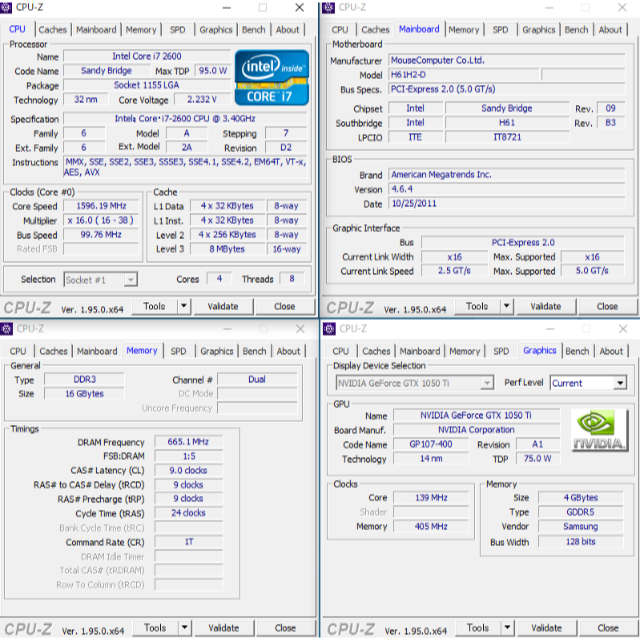
Task: Click the Level 3 8 MBytes cache value
Action: point(227,249)
